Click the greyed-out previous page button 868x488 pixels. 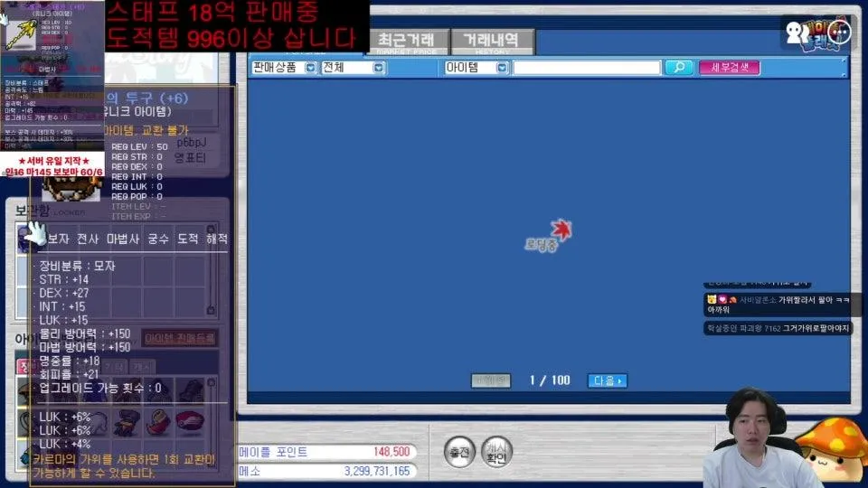490,380
